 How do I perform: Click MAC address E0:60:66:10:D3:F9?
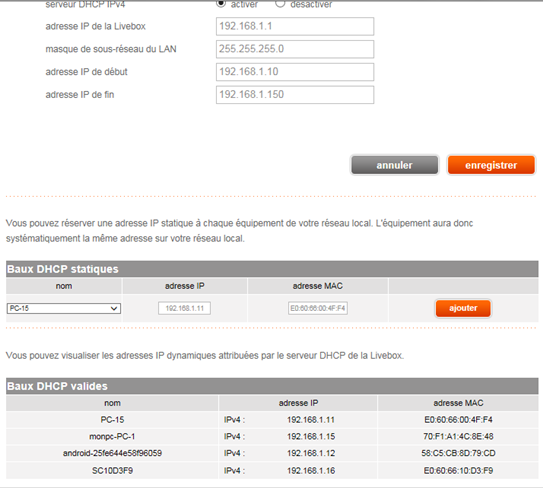click(459, 471)
